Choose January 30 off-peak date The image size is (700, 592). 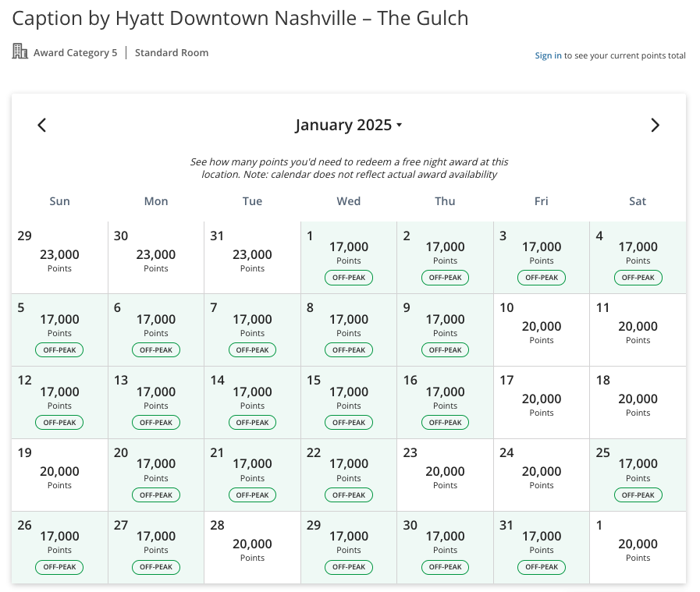click(x=445, y=548)
